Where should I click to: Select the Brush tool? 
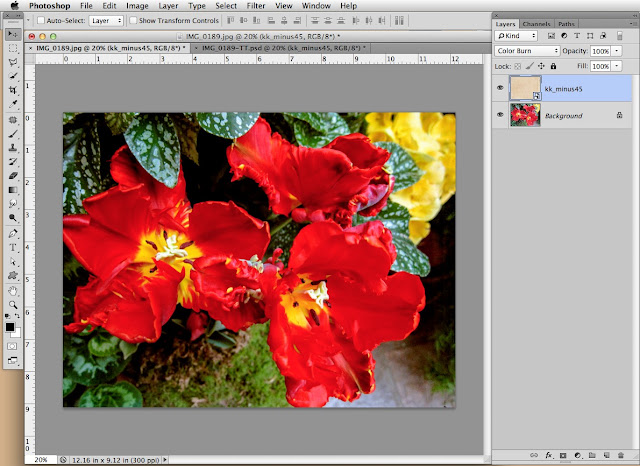[x=13, y=133]
